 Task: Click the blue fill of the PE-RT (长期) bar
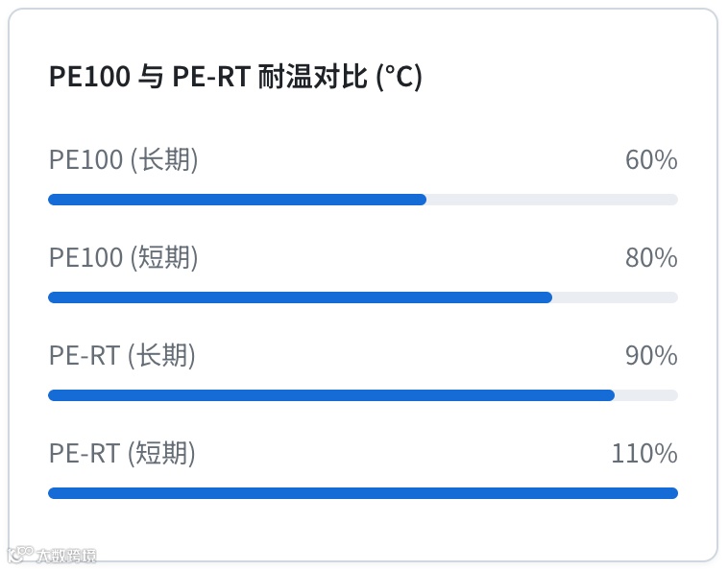[x=331, y=395]
